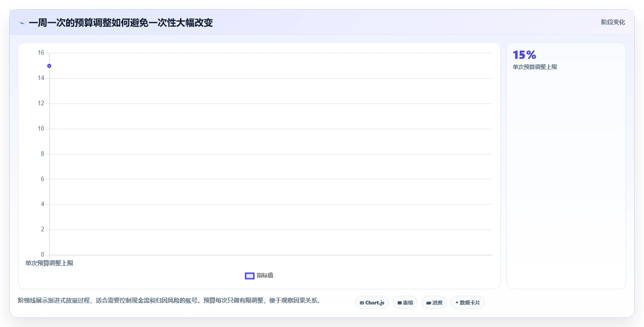The height and width of the screenshot is (327, 644).
Task: Click the y-axis value 14
Action: pyautogui.click(x=41, y=78)
